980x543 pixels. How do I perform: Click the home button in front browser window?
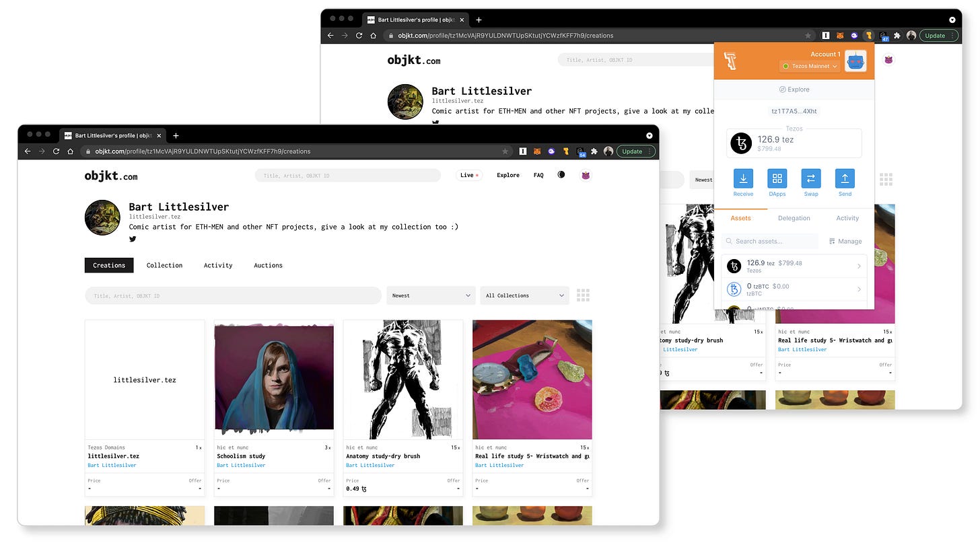(x=70, y=151)
